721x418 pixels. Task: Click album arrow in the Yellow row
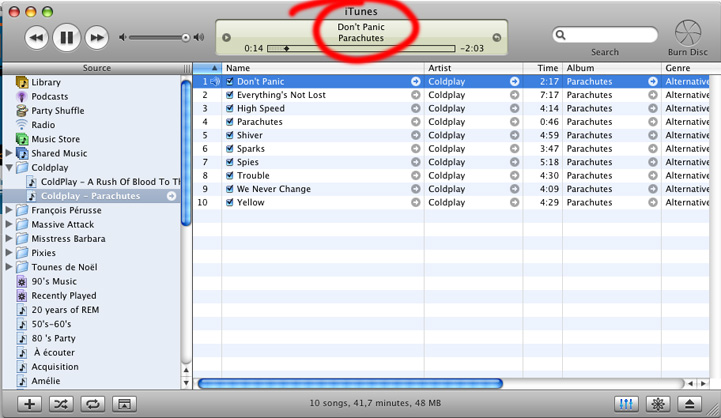point(652,202)
